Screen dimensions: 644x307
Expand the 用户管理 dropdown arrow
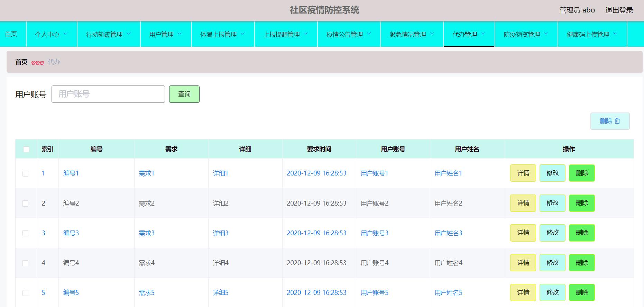pyautogui.click(x=180, y=34)
